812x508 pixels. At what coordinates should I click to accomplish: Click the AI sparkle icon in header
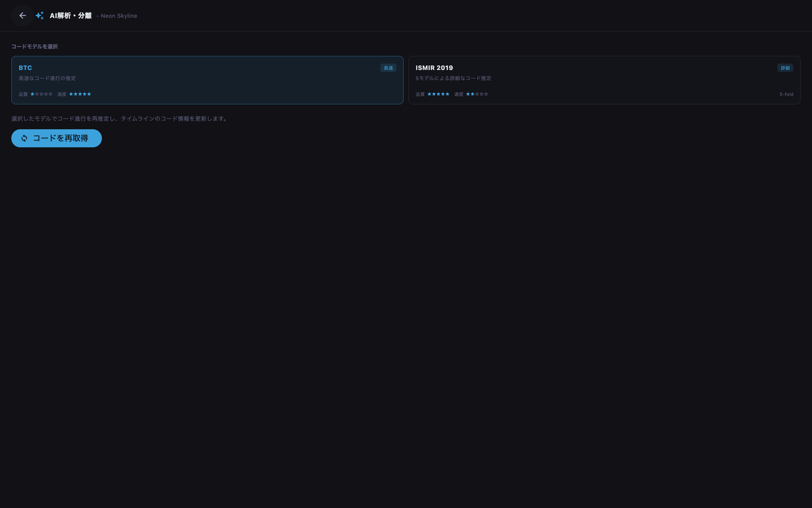coord(39,16)
